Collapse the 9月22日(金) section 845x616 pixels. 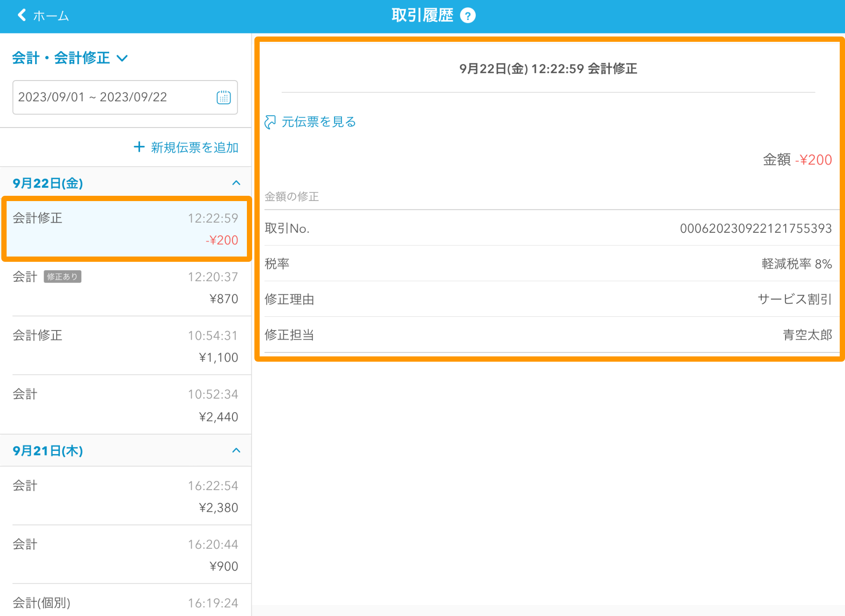(236, 183)
